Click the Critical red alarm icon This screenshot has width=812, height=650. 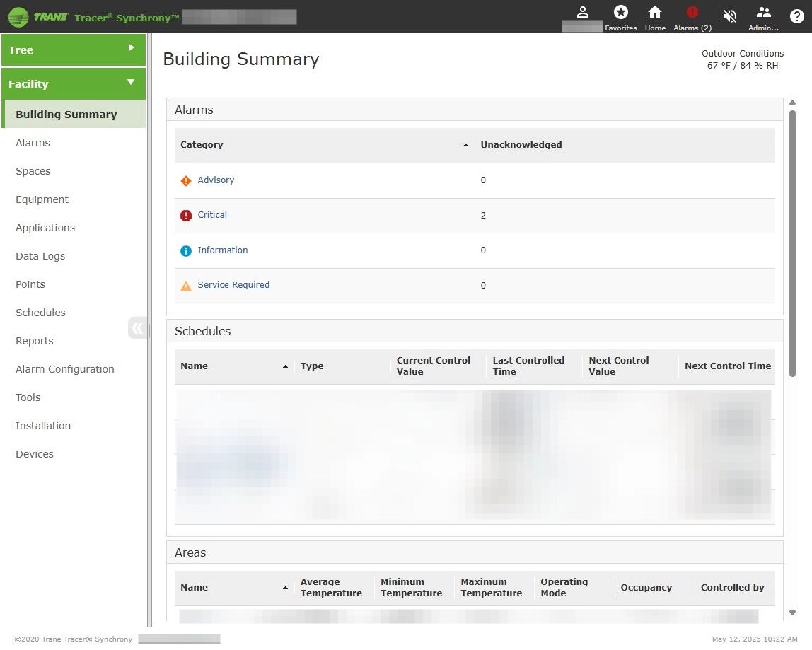coord(186,216)
